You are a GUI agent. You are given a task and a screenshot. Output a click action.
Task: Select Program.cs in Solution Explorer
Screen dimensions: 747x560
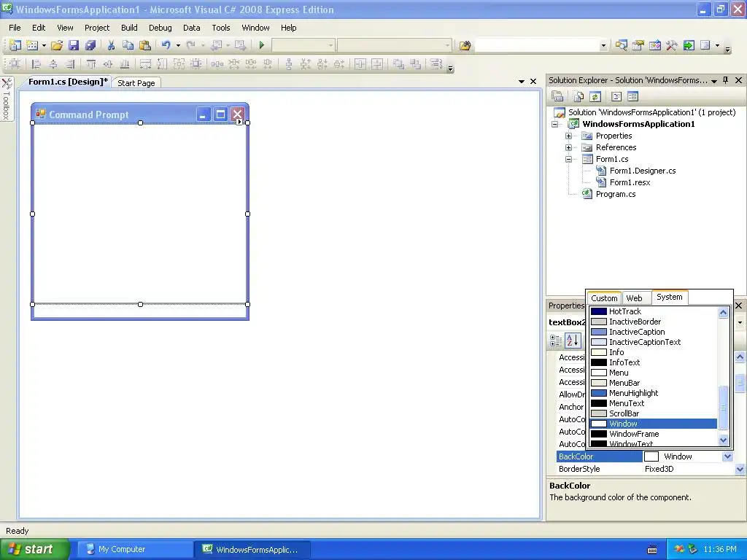tap(616, 194)
